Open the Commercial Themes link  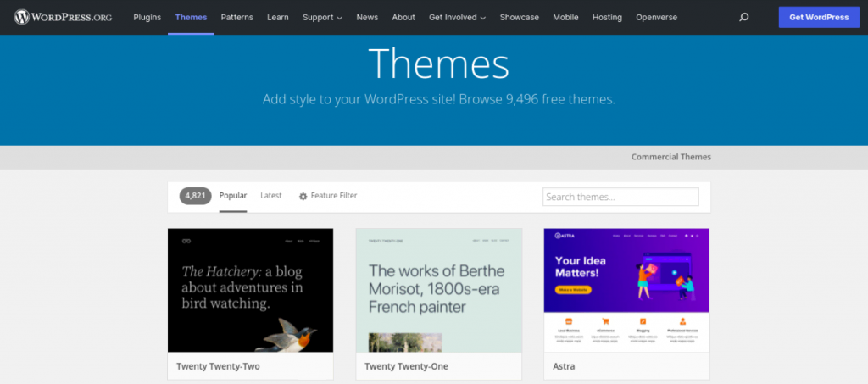670,157
